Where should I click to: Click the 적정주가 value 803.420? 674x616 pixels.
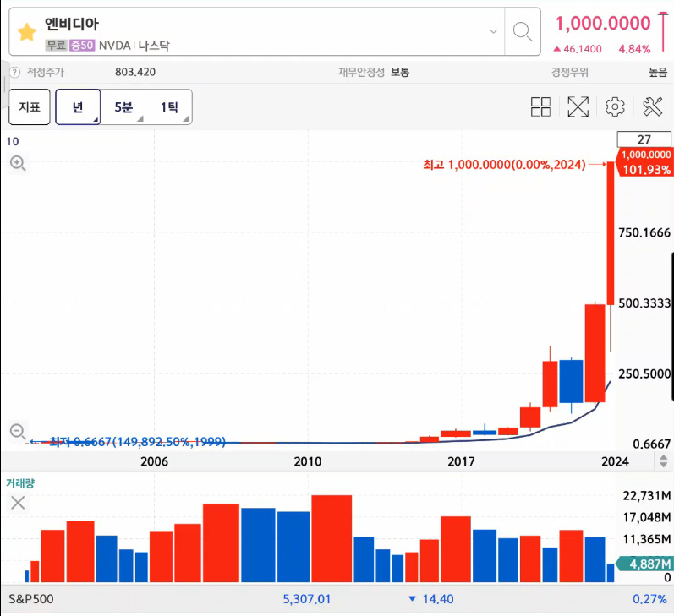click(x=135, y=72)
